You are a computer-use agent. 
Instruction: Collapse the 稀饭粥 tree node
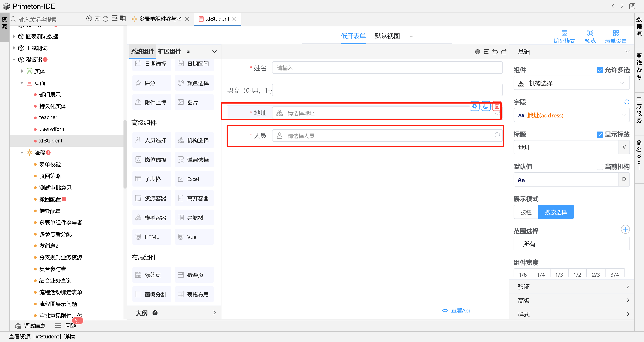coord(14,60)
